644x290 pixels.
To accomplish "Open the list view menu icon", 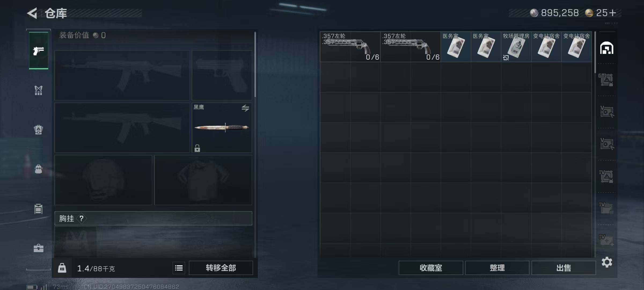I will 179,268.
